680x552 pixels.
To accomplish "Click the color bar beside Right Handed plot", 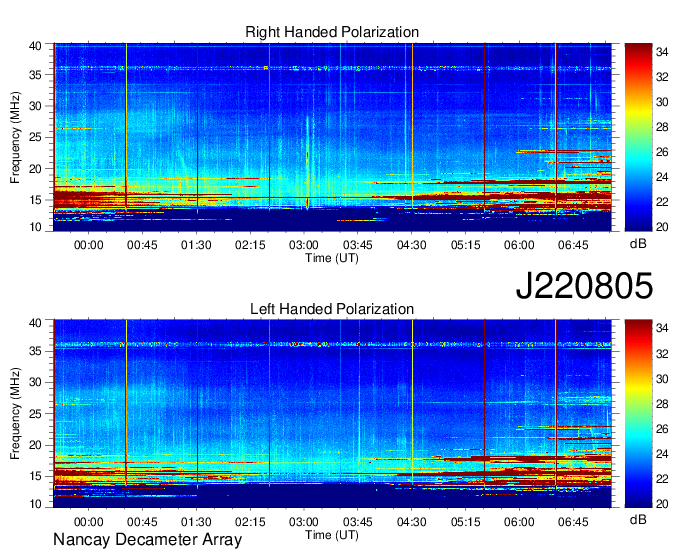I will tap(638, 137).
